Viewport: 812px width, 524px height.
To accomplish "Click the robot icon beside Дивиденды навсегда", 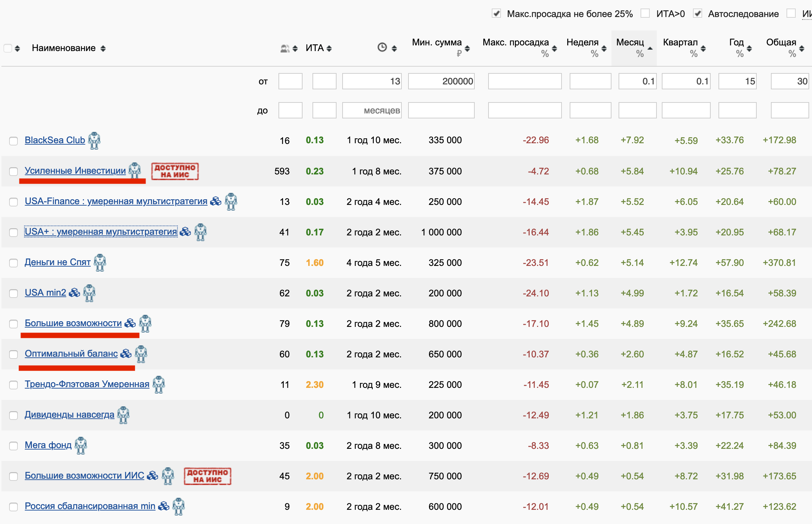I will point(123,415).
